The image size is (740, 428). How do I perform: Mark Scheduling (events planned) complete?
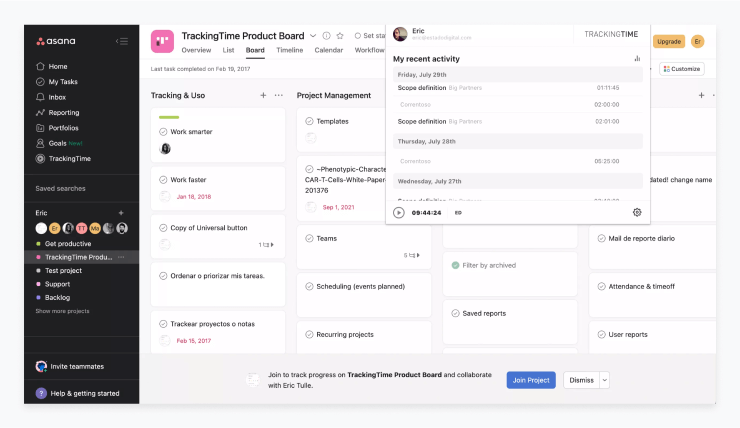pyautogui.click(x=309, y=286)
